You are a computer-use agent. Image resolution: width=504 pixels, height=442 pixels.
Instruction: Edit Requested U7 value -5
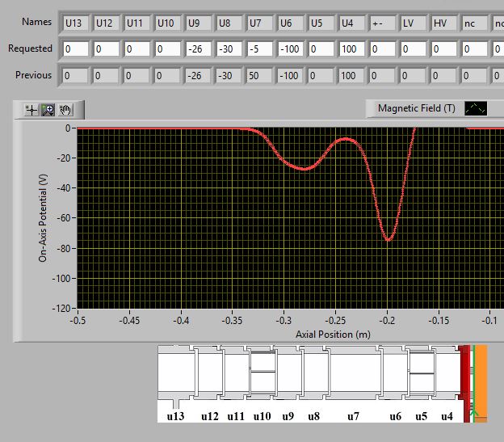click(260, 48)
